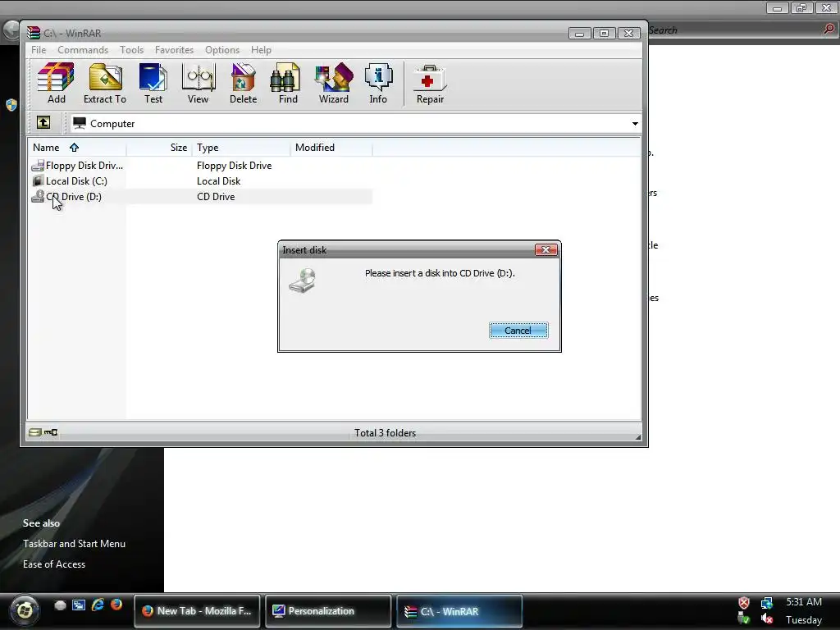Open the Help menu

click(261, 50)
